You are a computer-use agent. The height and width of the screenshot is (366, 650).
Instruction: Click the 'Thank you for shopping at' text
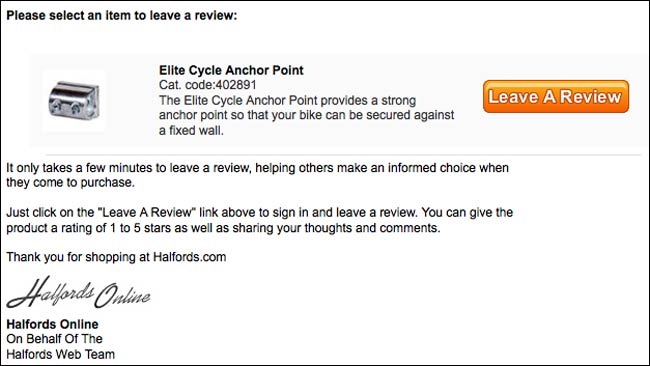pyautogui.click(x=78, y=257)
